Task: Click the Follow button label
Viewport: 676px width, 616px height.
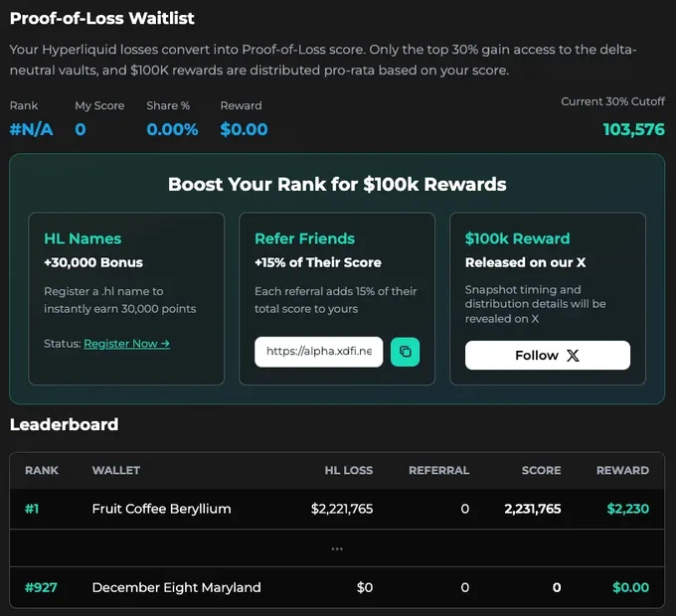Action: [537, 356]
